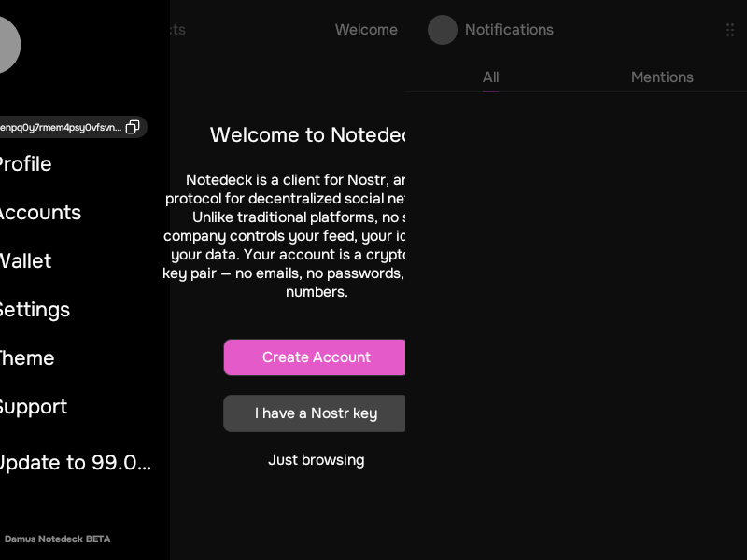747x560 pixels.
Task: Click the Damus Notedeck BETA label
Action: pos(57,539)
